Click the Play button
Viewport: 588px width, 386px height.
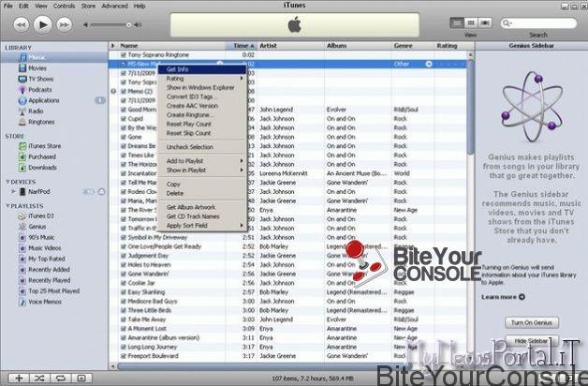[42, 25]
